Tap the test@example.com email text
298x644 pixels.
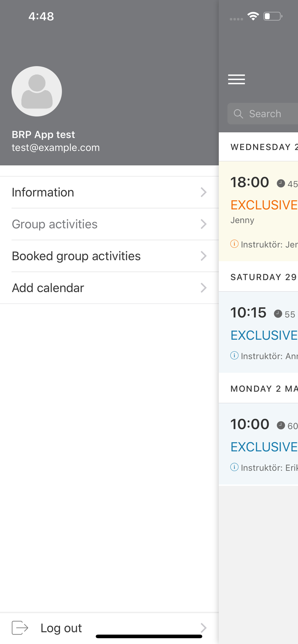coord(56,147)
